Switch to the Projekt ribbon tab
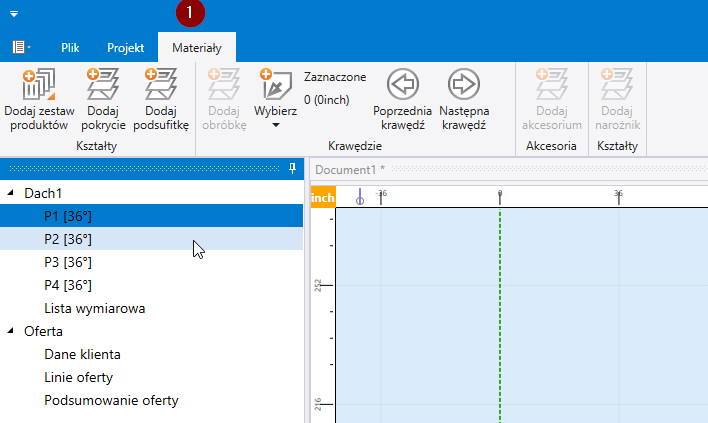708x423 pixels. 126,47
